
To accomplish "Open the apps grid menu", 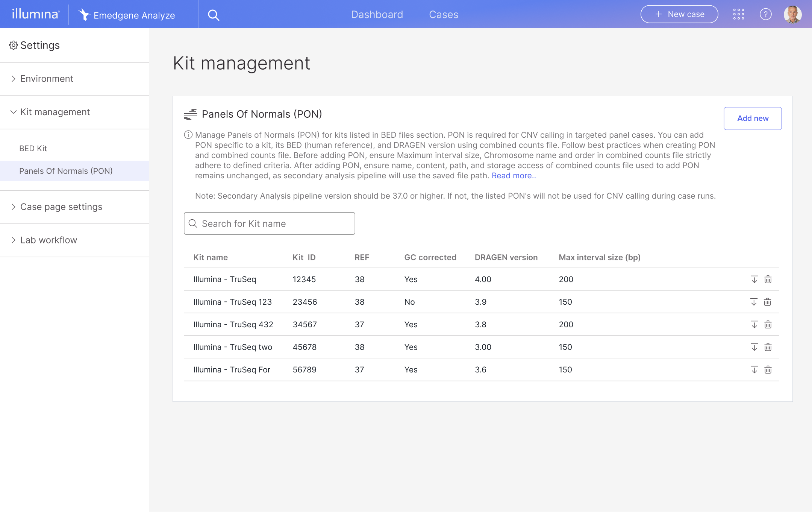I will pos(738,14).
